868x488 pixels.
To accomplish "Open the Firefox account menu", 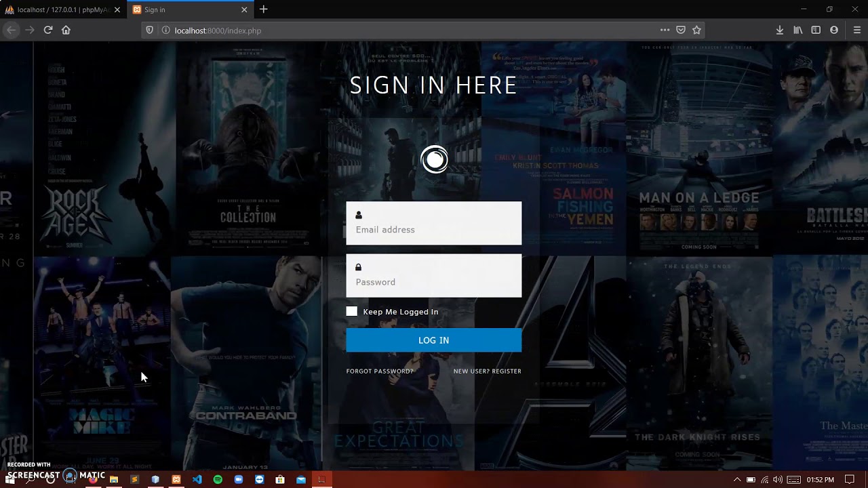I will point(834,30).
